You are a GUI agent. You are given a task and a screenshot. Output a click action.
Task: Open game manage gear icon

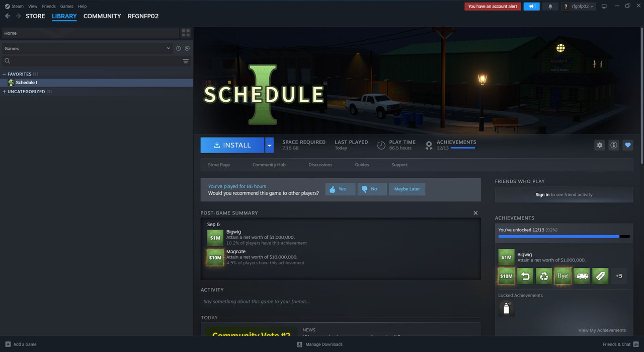[599, 145]
